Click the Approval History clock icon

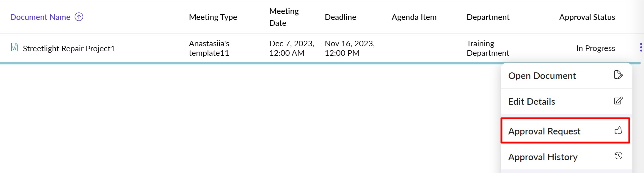pos(618,156)
